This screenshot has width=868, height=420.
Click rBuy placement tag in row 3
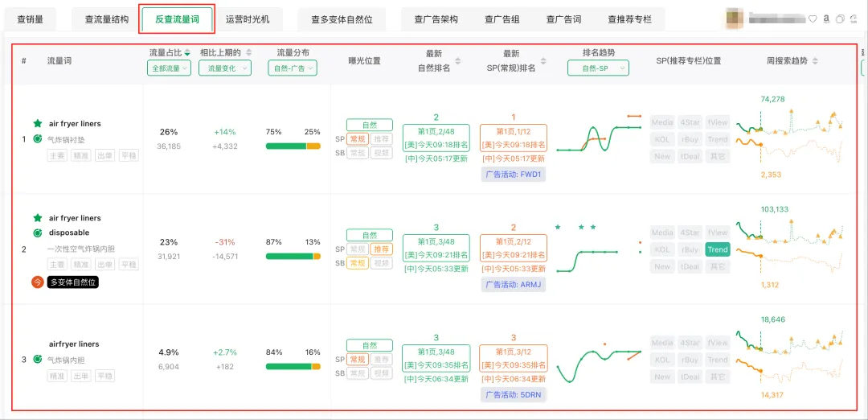pos(690,360)
